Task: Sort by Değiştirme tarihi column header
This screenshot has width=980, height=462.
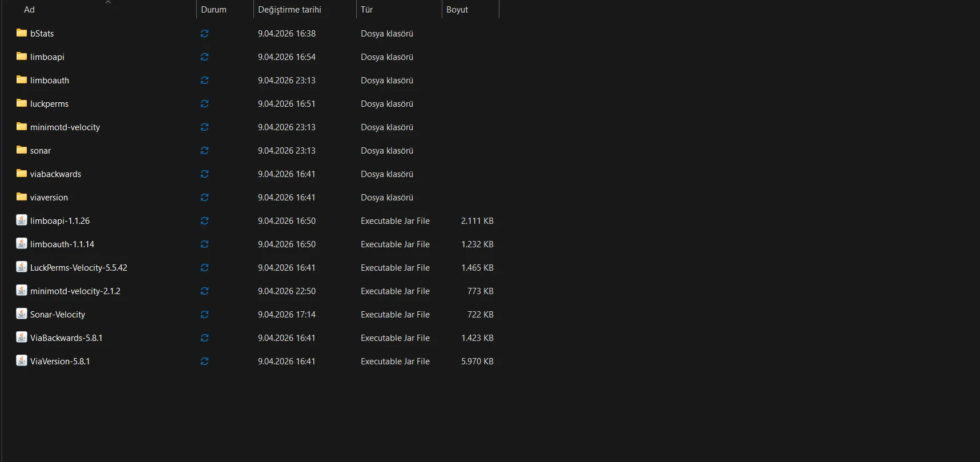Action: pyautogui.click(x=289, y=10)
